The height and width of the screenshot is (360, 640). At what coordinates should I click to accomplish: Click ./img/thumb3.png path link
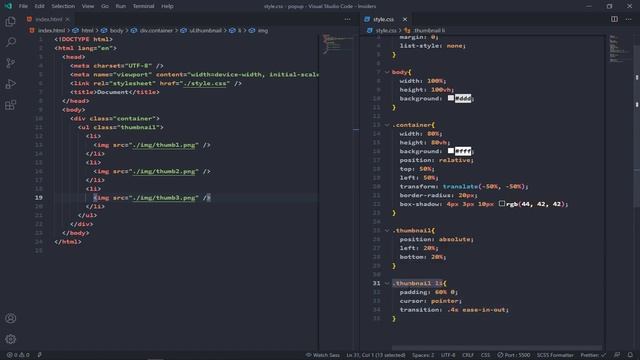(x=165, y=198)
